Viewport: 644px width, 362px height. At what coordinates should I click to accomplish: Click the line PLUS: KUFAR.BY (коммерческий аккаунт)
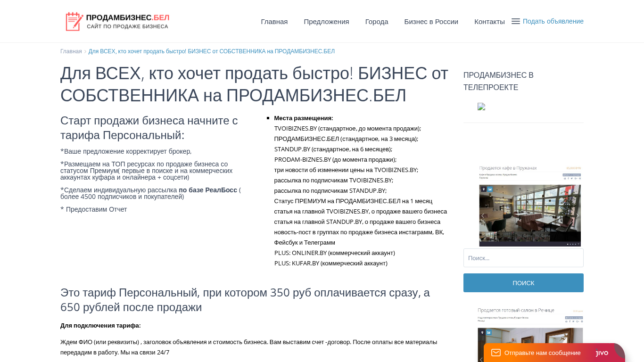331,263
